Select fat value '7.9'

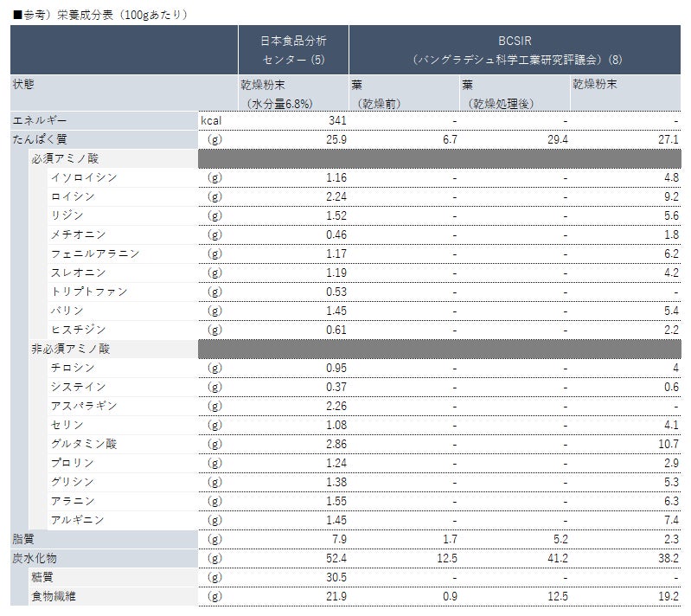click(339, 539)
